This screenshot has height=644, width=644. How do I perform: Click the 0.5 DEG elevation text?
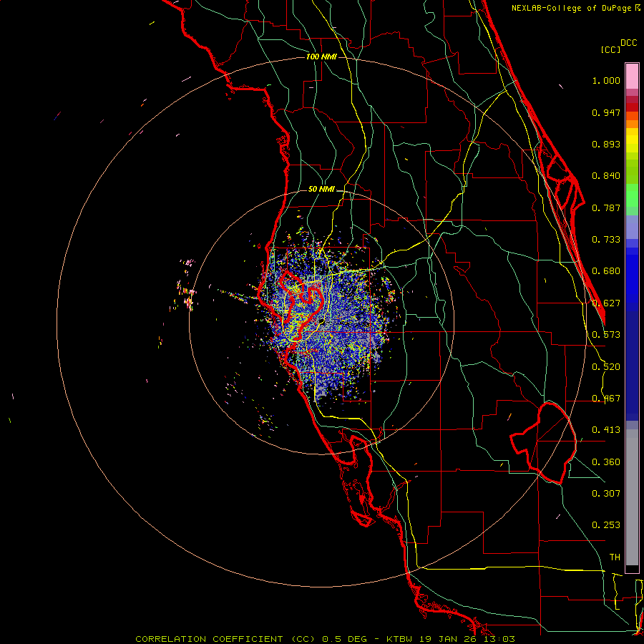pos(344,639)
